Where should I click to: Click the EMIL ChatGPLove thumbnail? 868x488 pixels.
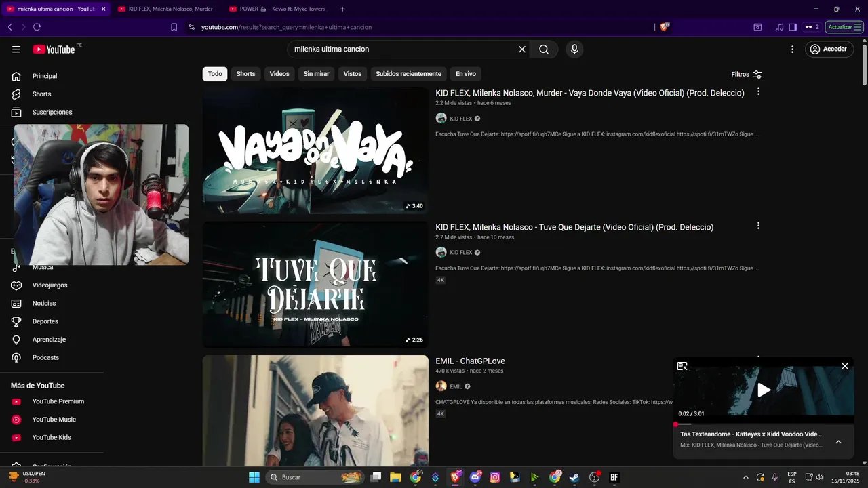point(315,410)
